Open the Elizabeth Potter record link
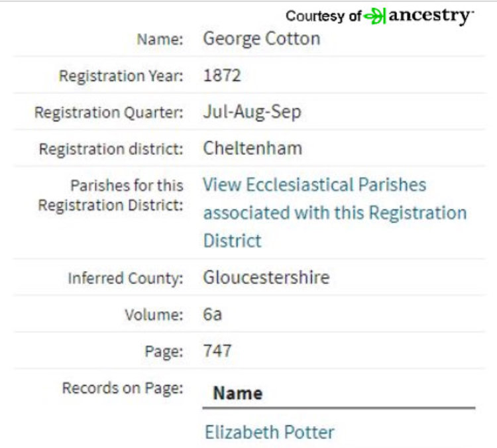The image size is (497, 448). (270, 432)
